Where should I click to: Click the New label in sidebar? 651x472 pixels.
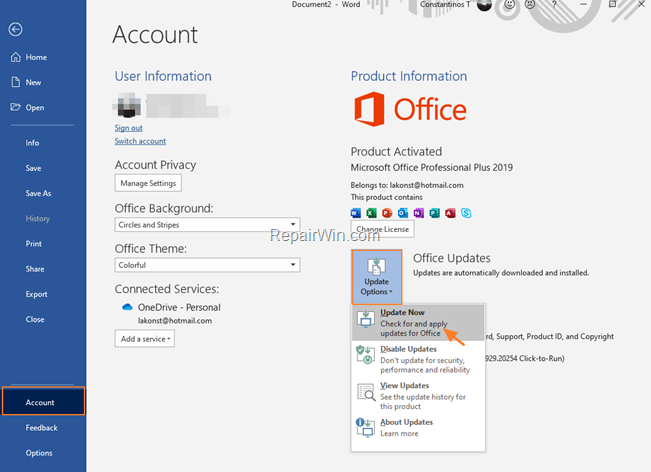pos(33,82)
